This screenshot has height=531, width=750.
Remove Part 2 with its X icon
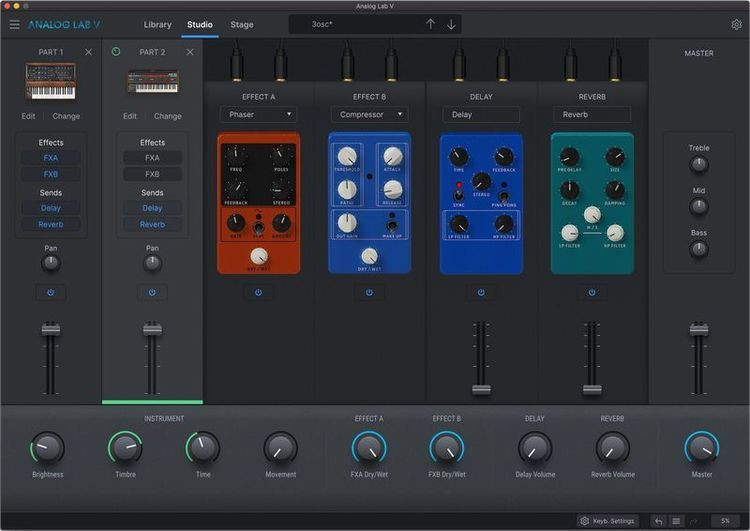tap(190, 52)
